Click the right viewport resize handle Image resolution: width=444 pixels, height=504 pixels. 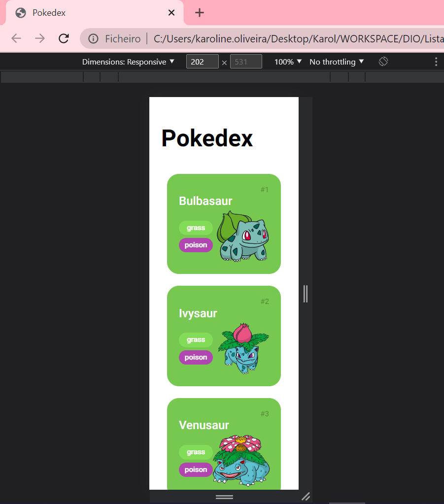[x=306, y=294]
